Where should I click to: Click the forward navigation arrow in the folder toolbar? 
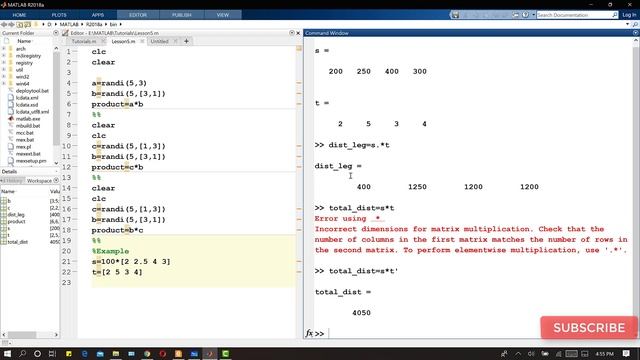pyautogui.click(x=11, y=24)
